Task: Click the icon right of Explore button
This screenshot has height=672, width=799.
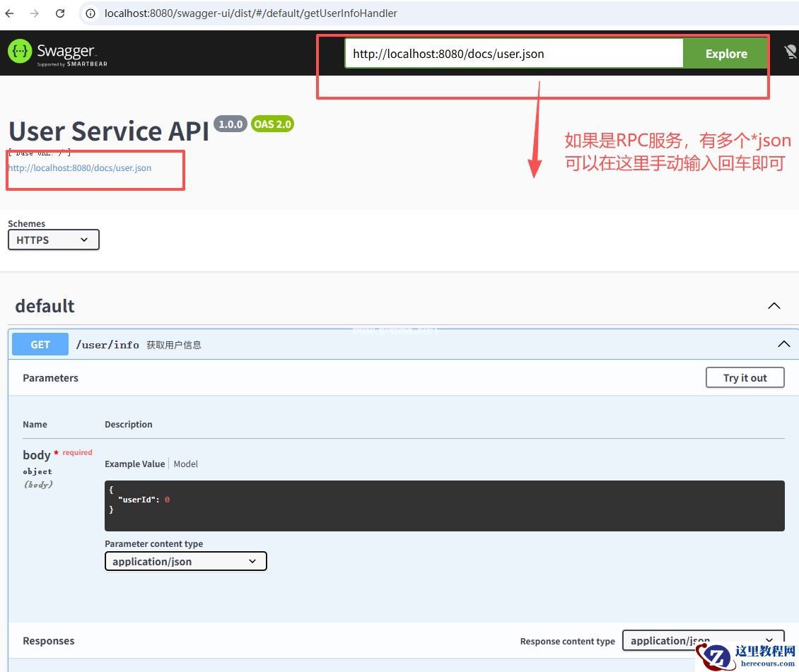Action: tap(791, 53)
